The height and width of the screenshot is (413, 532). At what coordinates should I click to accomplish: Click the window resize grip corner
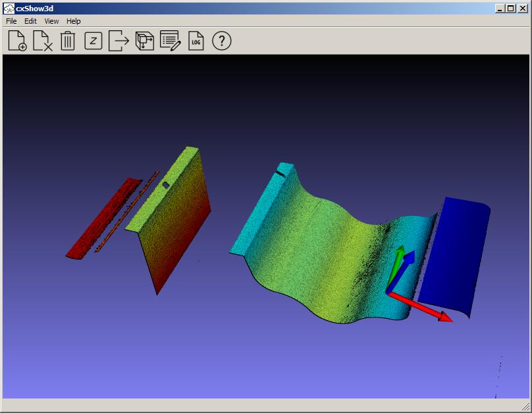525,406
